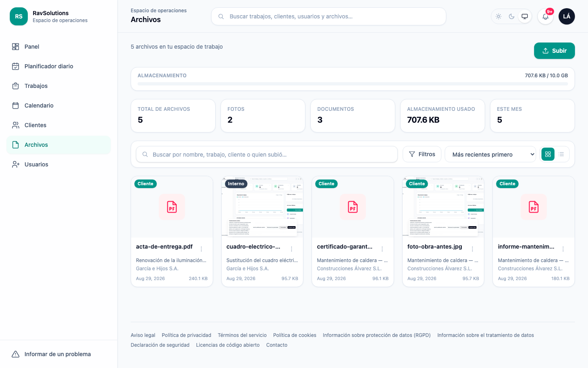Open the sort order dropdown
Screen dimensions: 588x368
pos(490,154)
